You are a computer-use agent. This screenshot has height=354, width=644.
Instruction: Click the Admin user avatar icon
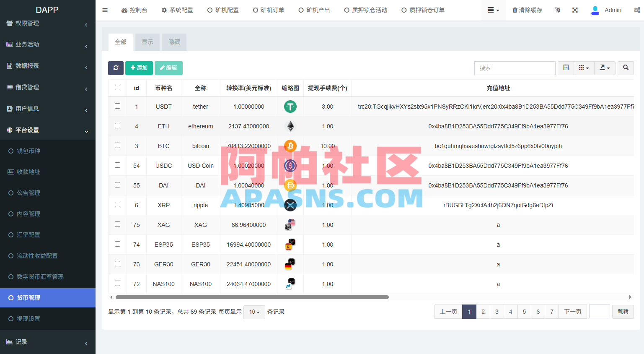[595, 10]
